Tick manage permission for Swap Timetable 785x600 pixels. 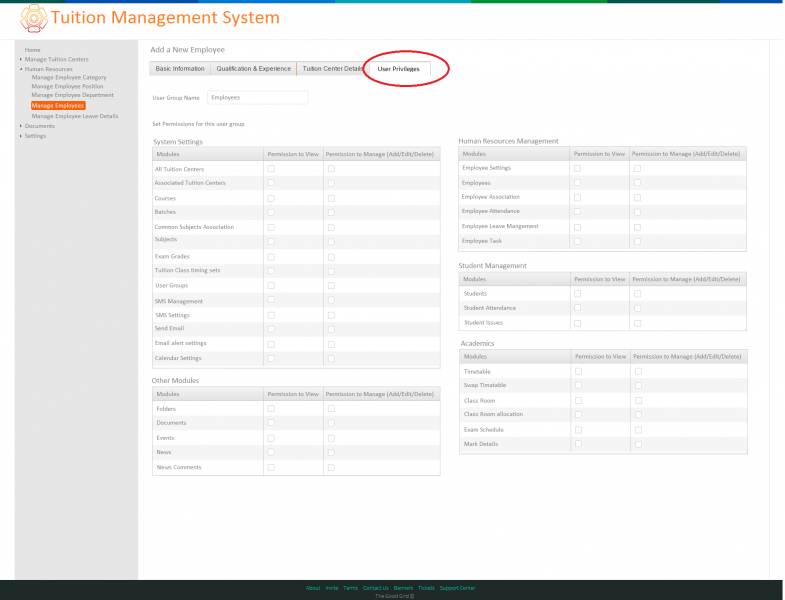click(638, 386)
